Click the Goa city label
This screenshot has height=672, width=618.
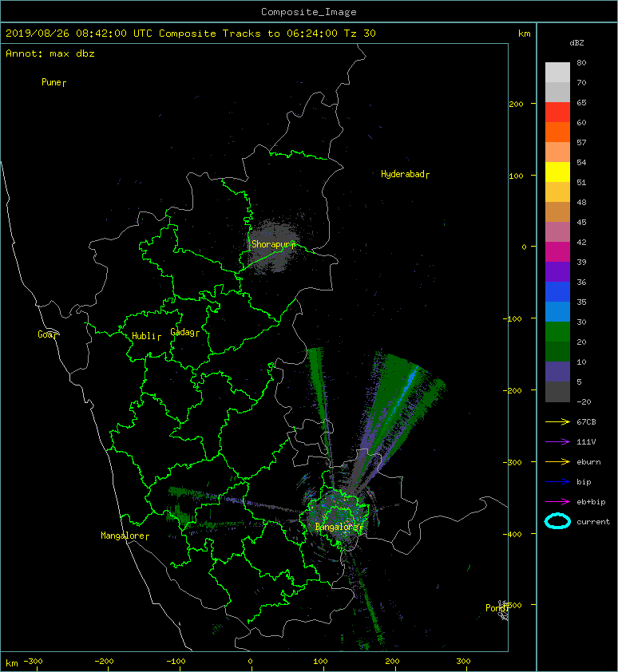[x=46, y=334]
